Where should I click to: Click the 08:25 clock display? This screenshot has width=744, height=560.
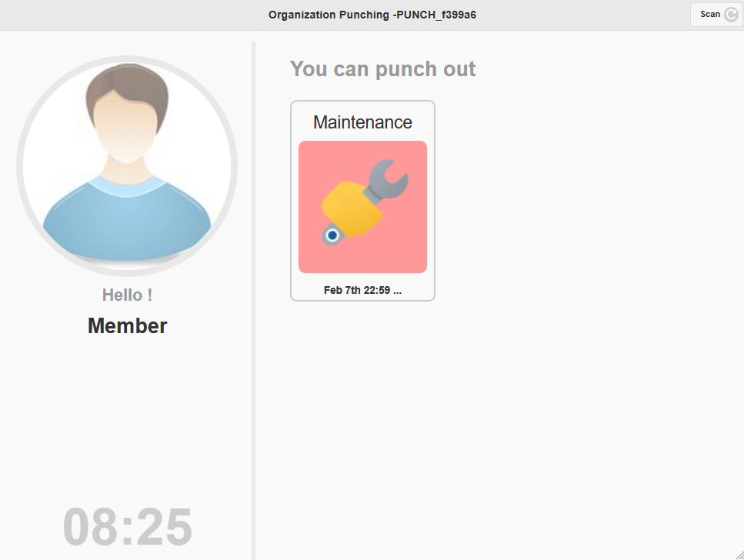(x=127, y=528)
